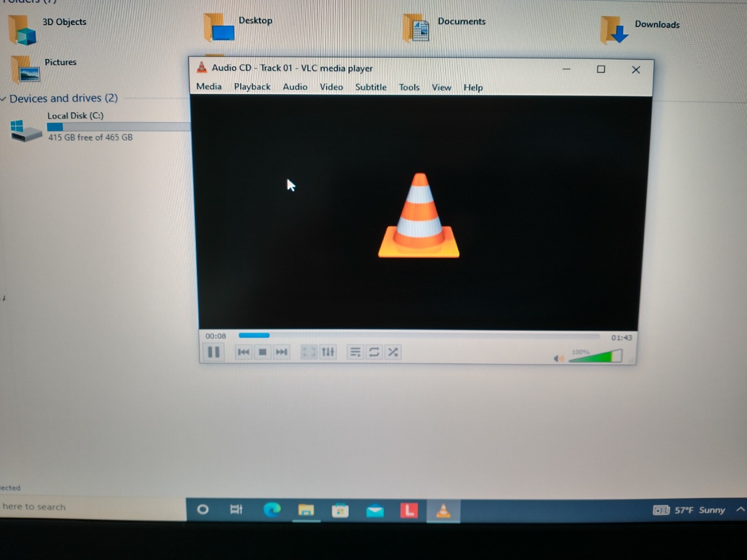Stop playback in VLC
The height and width of the screenshot is (560, 747).
(262, 352)
